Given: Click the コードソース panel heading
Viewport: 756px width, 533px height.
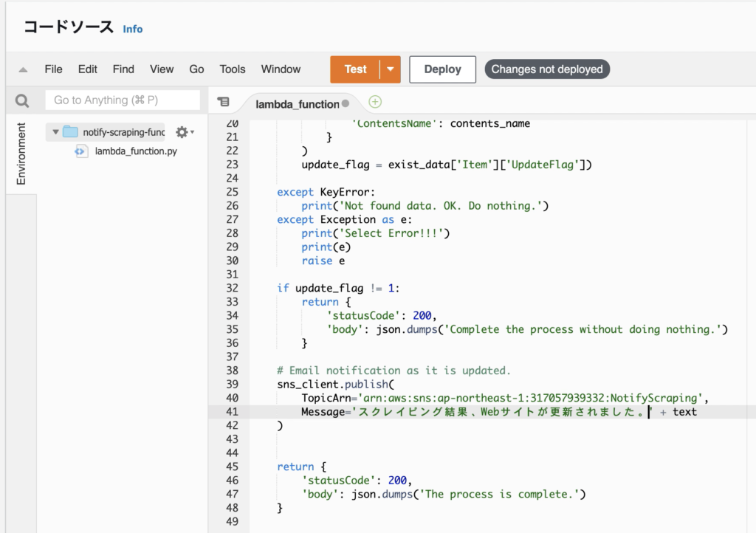Looking at the screenshot, I should (x=69, y=27).
